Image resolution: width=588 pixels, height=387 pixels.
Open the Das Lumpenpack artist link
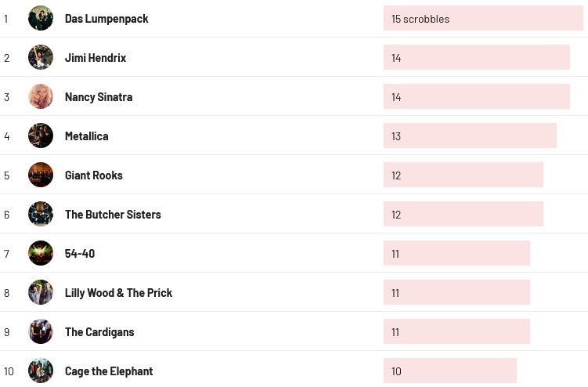[106, 19]
